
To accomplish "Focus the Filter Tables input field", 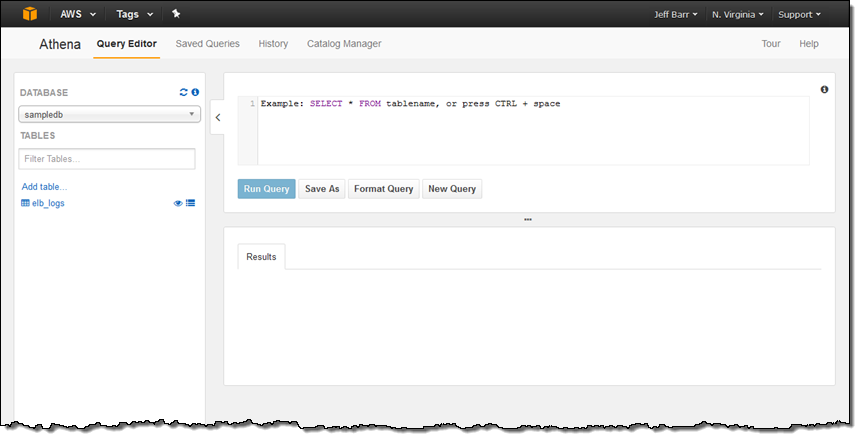I will point(107,159).
